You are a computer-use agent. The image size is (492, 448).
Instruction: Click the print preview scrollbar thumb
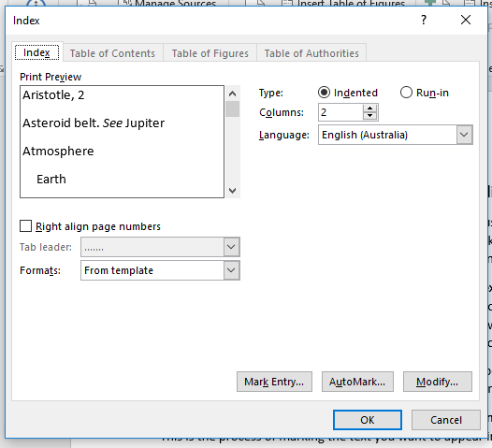point(233,109)
